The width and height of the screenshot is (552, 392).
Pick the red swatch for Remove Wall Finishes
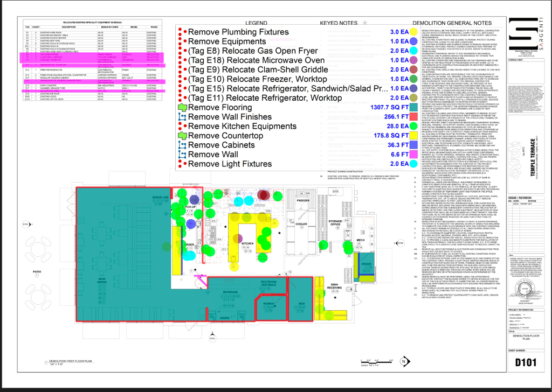(413, 117)
